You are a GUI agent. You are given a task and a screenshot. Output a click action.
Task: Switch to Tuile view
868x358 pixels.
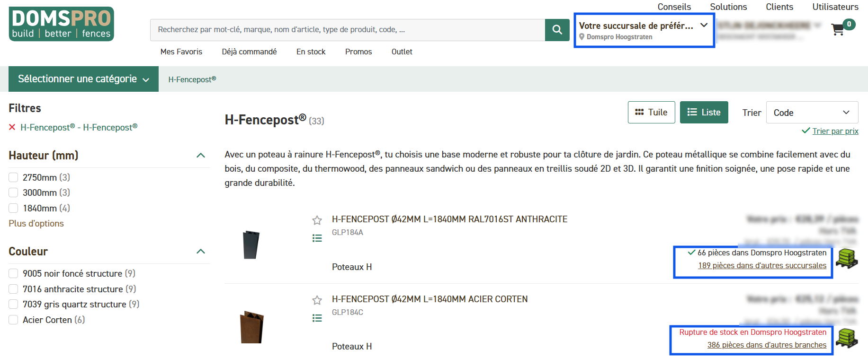click(652, 112)
